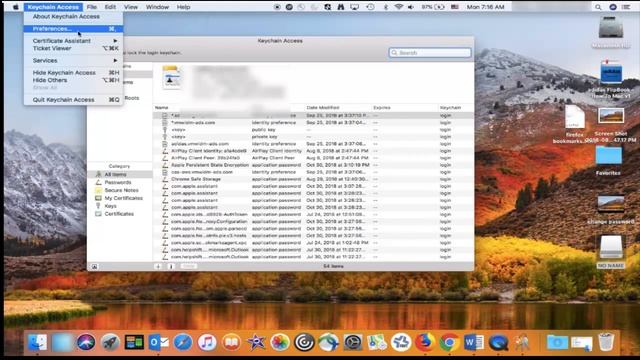The image size is (640, 360).
Task: Open Mission Control in the Dock
Action: click(x=134, y=342)
